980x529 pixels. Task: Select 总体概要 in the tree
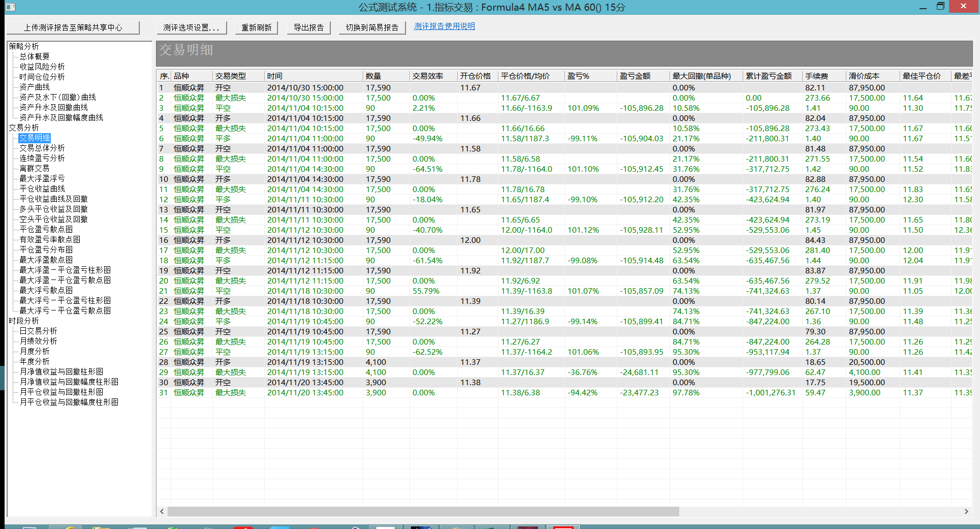[x=35, y=56]
